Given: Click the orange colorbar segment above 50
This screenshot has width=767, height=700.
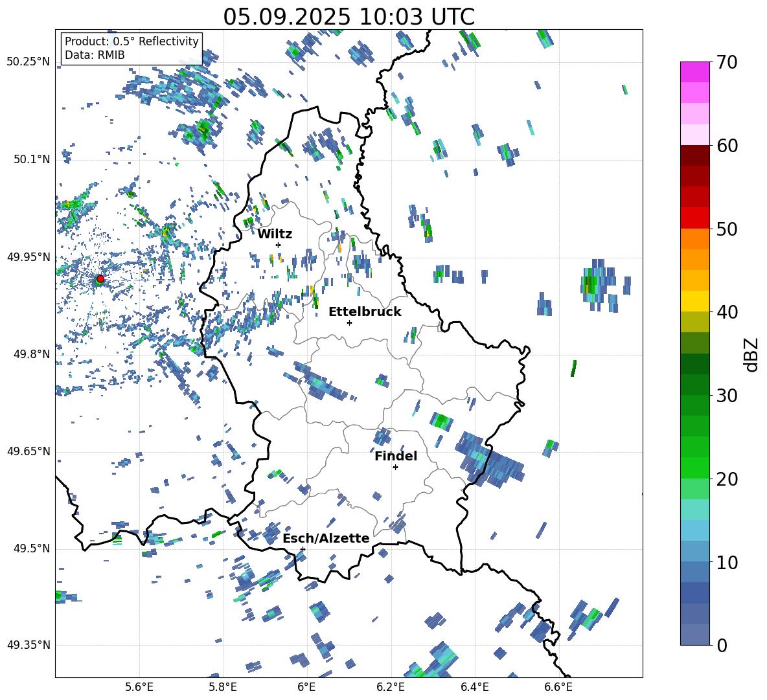Looking at the screenshot, I should pyautogui.click(x=694, y=239).
